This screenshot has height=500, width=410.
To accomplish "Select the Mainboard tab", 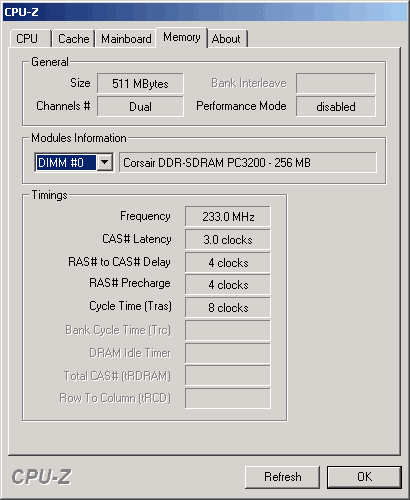I will click(126, 39).
